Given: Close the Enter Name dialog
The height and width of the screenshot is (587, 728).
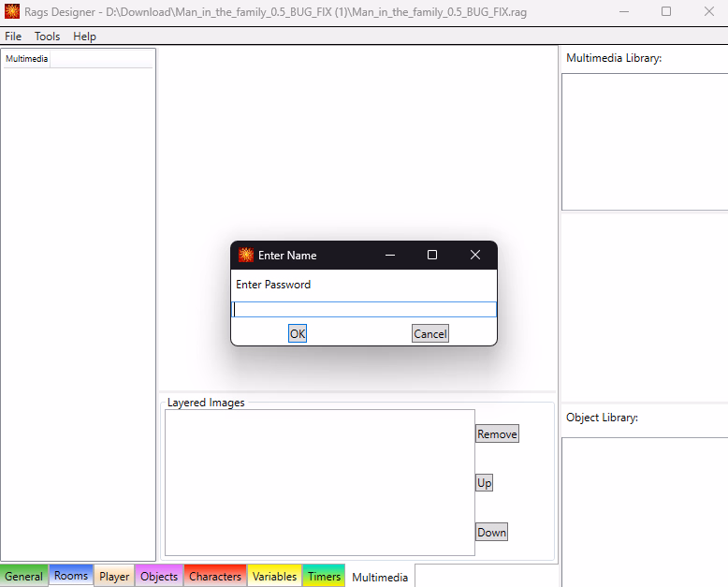Looking at the screenshot, I should (475, 255).
